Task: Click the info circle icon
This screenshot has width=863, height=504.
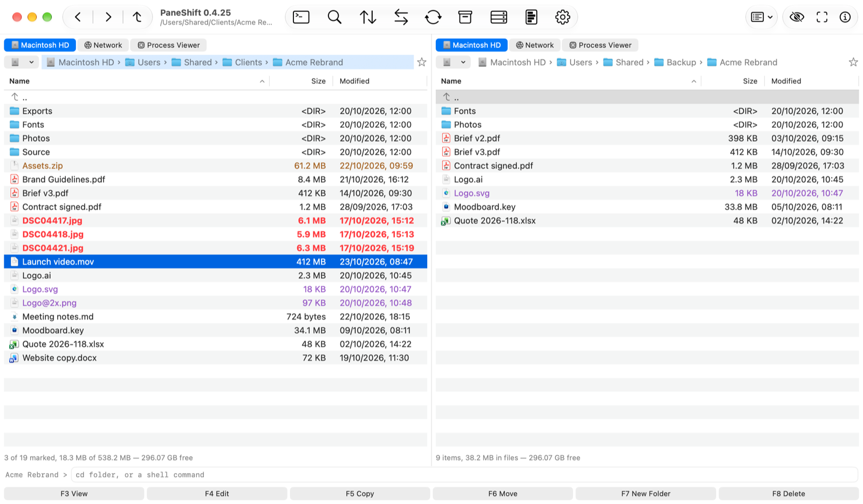Action: [x=845, y=17]
